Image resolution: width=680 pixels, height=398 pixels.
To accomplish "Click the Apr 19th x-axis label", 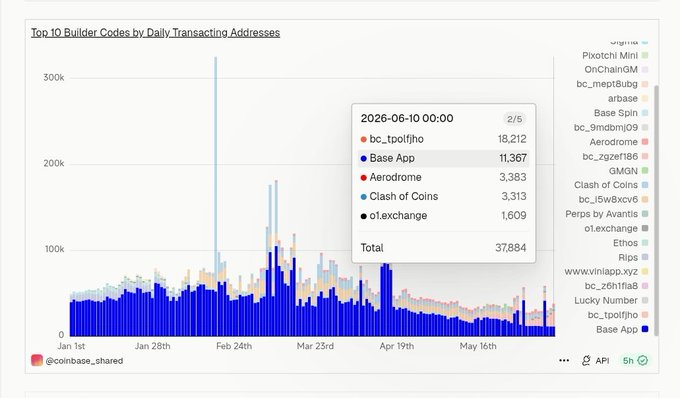I will (x=397, y=346).
